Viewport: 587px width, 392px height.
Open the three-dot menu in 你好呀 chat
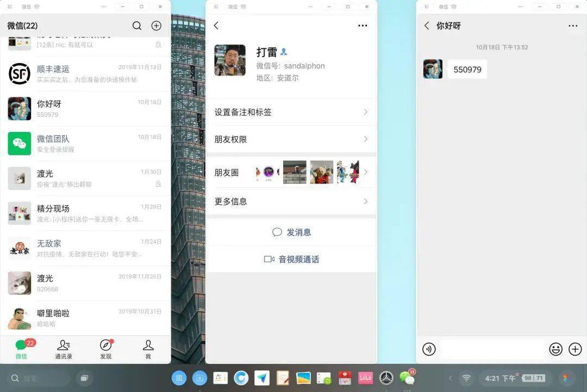click(573, 26)
